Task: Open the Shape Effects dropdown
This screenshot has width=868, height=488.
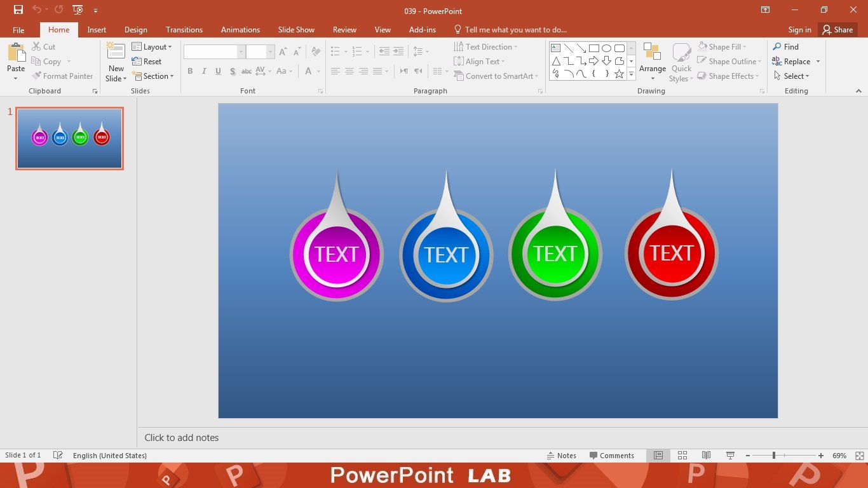Action: 728,76
